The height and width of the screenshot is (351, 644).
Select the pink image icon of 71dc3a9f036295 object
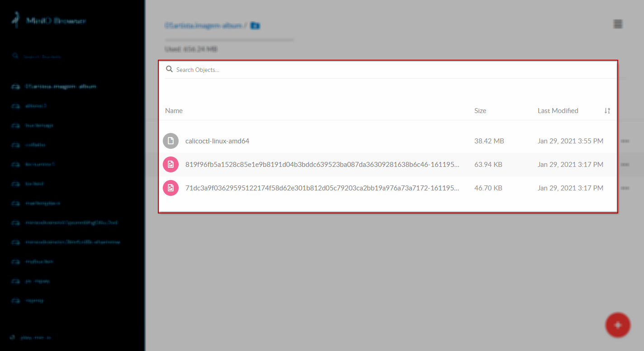[171, 188]
